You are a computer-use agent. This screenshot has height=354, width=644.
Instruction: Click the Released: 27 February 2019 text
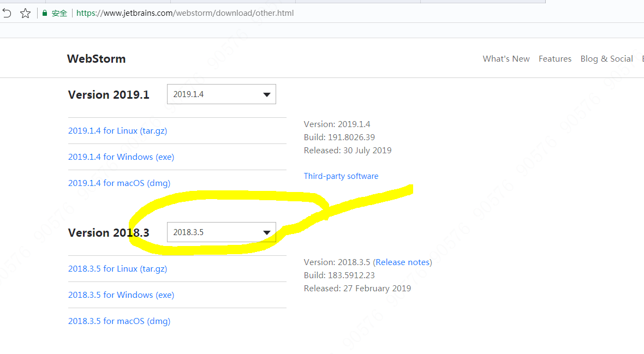[357, 289]
